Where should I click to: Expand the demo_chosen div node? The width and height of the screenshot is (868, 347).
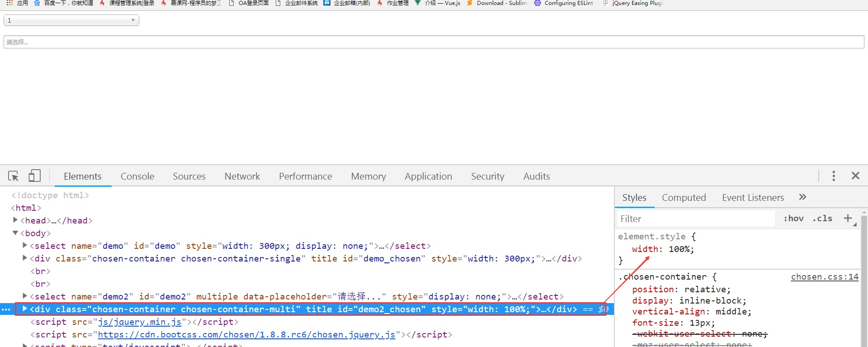pos(25,258)
